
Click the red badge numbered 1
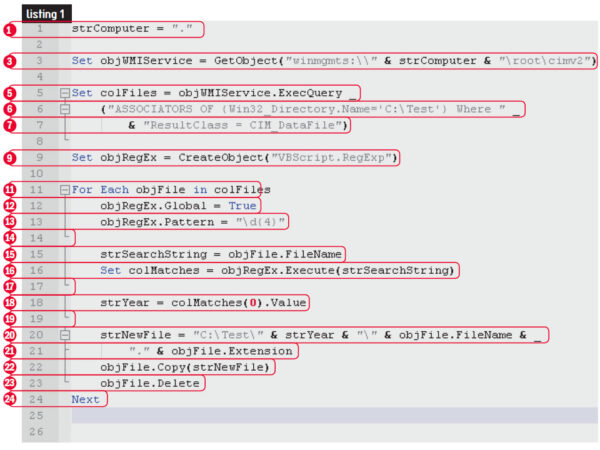(9, 30)
